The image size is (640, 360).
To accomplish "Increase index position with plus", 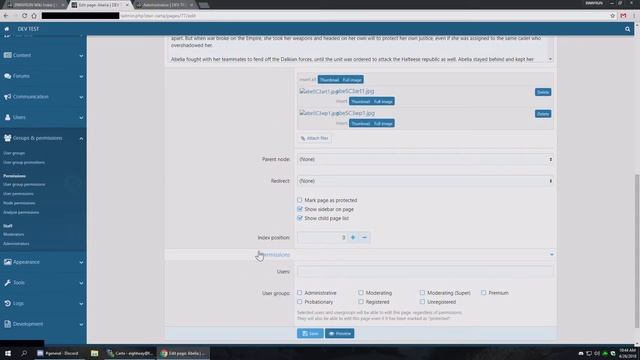I will click(353, 238).
